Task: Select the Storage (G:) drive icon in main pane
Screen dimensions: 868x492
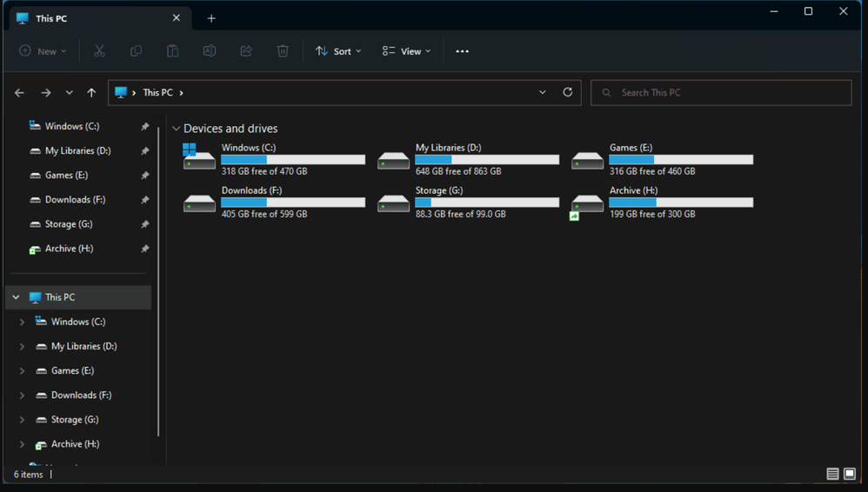Action: click(x=393, y=203)
